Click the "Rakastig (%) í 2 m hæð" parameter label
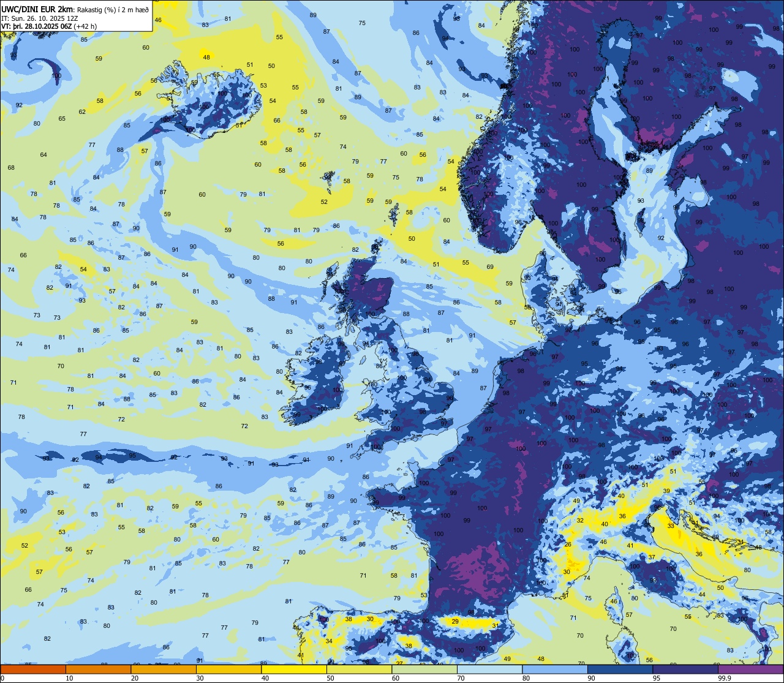Image resolution: width=784 pixels, height=683 pixels. point(112,9)
